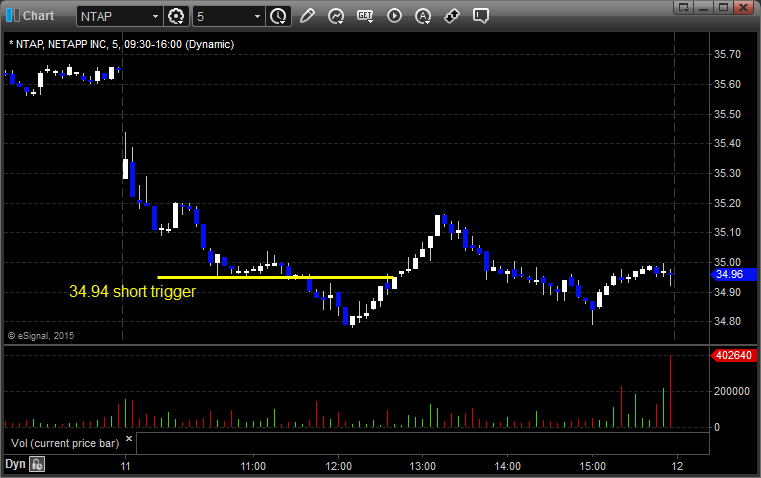Click the 35.70 price axis label
The image size is (761, 478).
click(x=728, y=54)
